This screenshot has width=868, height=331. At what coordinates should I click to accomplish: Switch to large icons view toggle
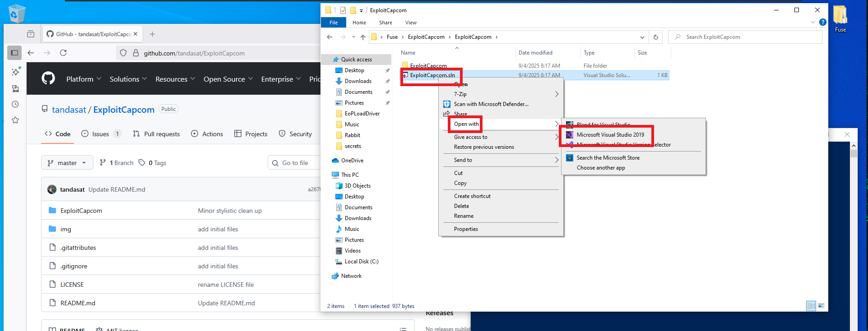point(821,306)
